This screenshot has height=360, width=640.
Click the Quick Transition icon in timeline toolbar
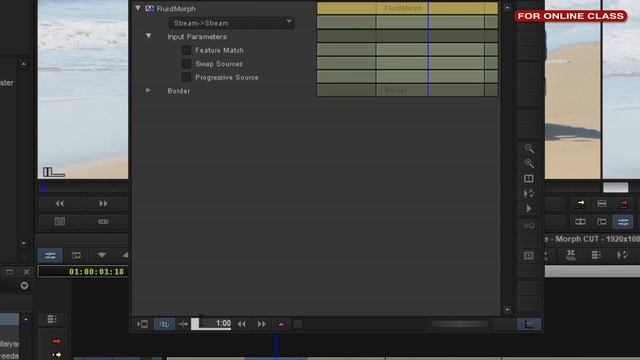point(571,255)
